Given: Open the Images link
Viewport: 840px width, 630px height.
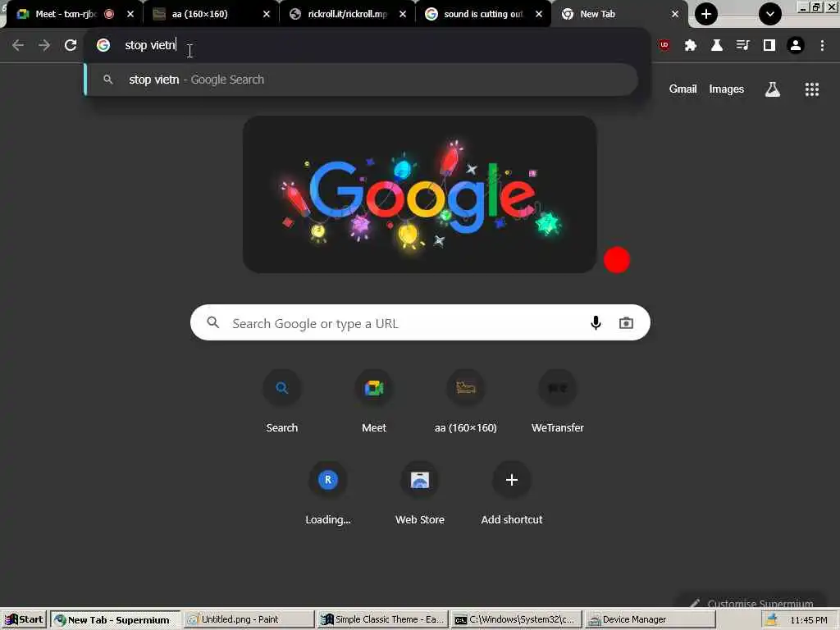Looking at the screenshot, I should coord(727,89).
